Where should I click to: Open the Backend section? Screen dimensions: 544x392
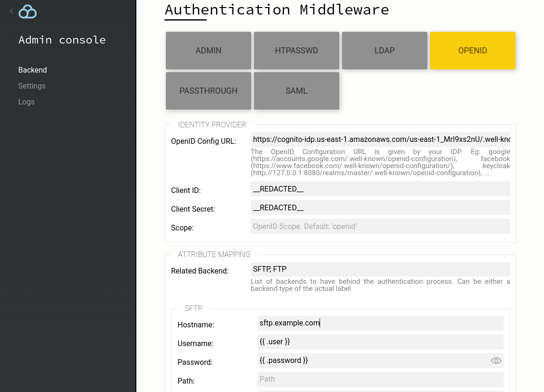point(33,70)
